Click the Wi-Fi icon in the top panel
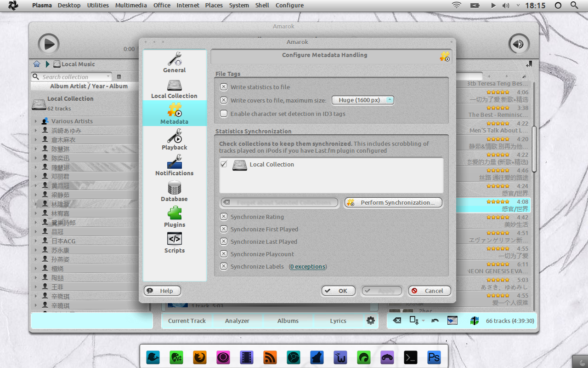 click(x=457, y=6)
